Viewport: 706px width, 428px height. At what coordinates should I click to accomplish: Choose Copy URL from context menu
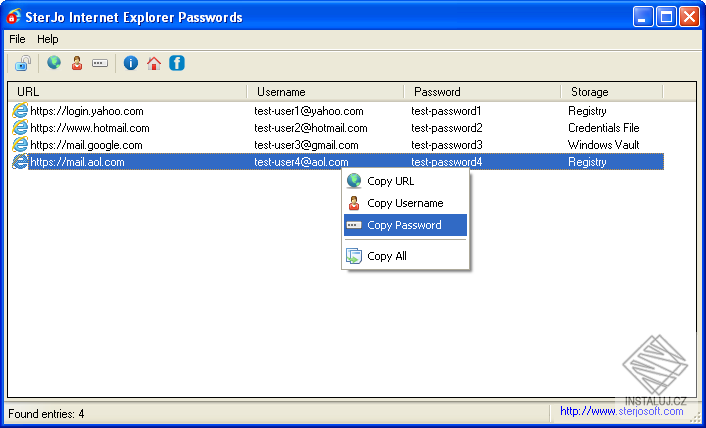pos(405,181)
